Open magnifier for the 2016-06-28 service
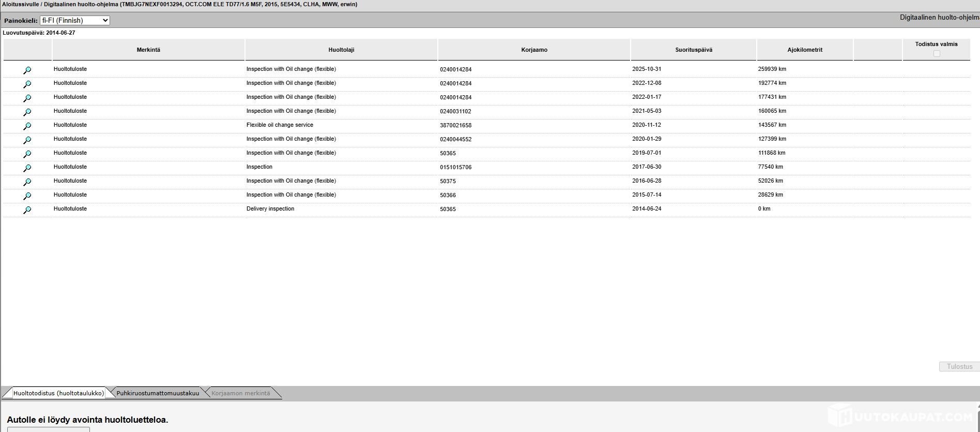 coord(27,182)
